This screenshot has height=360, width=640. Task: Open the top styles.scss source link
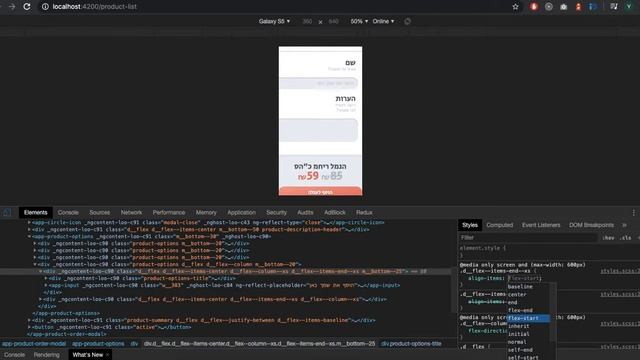point(620,271)
